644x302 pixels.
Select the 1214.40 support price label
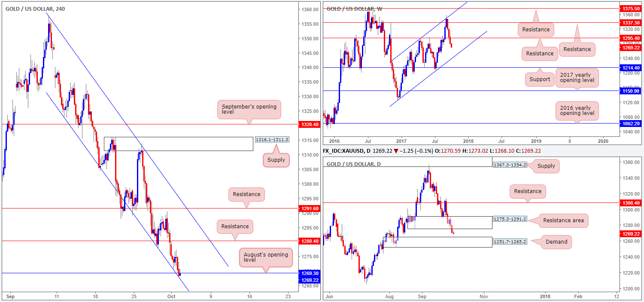631,68
